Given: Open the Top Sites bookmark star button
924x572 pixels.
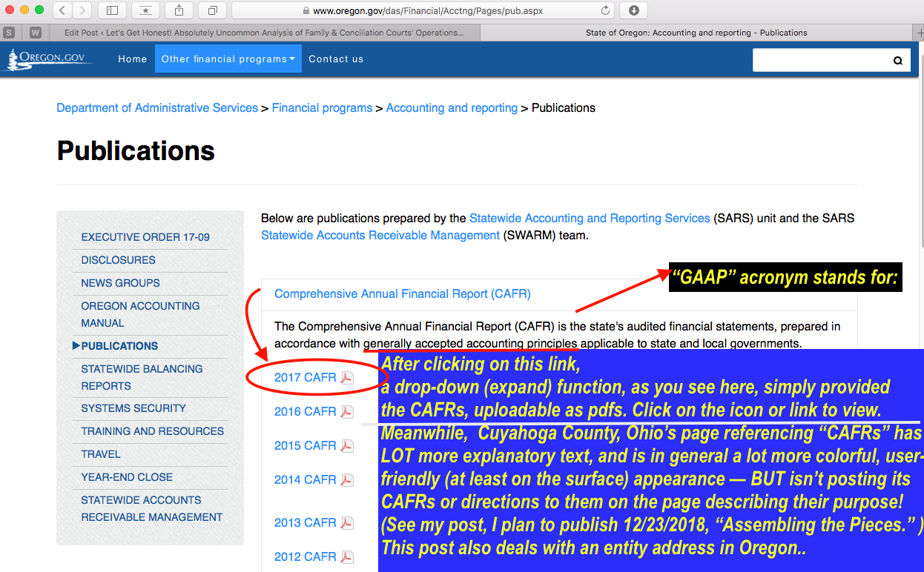Looking at the screenshot, I should 145,10.
